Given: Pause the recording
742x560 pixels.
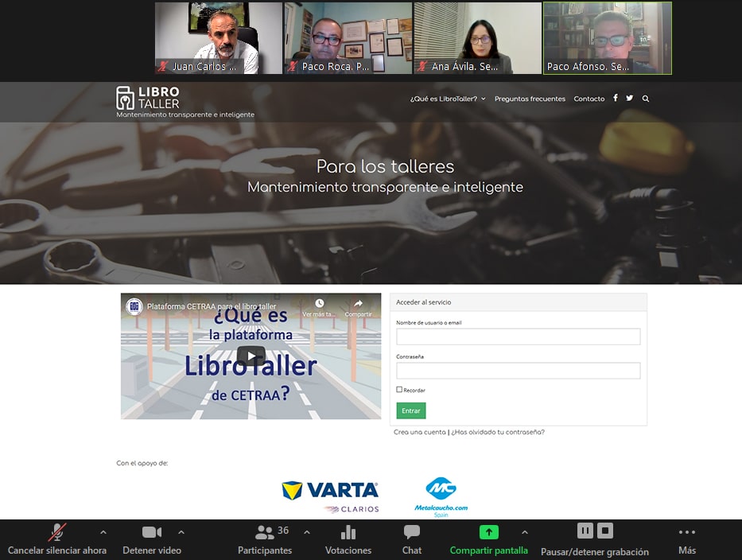Looking at the screenshot, I should [x=585, y=531].
